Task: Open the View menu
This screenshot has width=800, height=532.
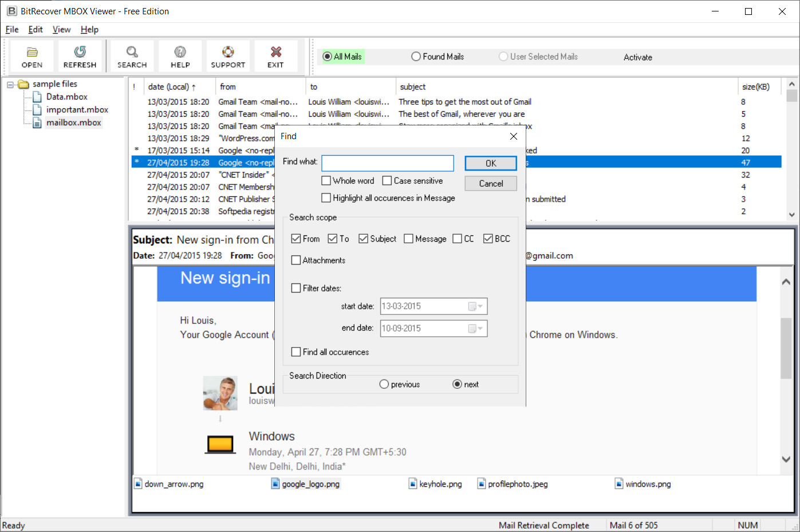Action: click(61, 30)
